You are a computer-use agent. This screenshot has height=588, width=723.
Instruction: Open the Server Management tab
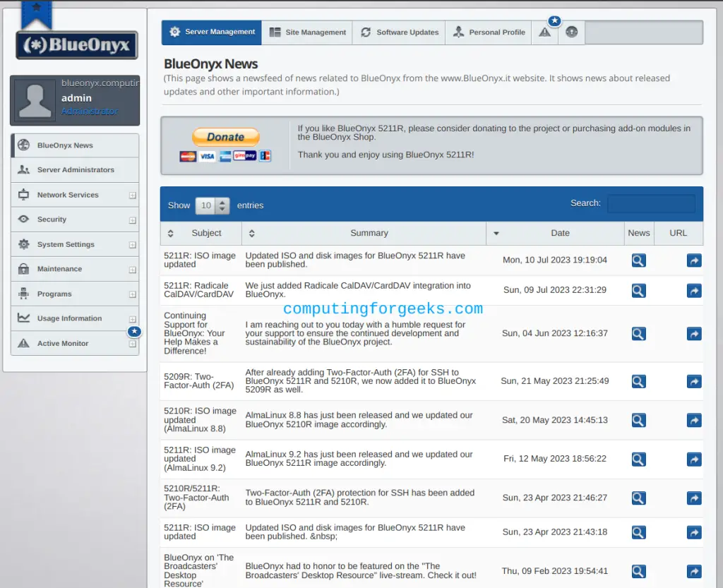(212, 32)
